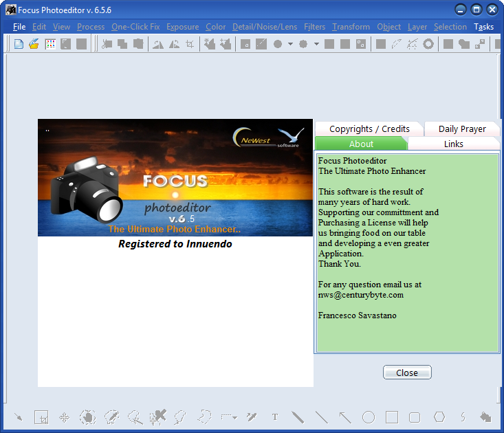Image resolution: width=504 pixels, height=433 pixels.
Task: Select the freehand lasso tool
Action: (180, 417)
